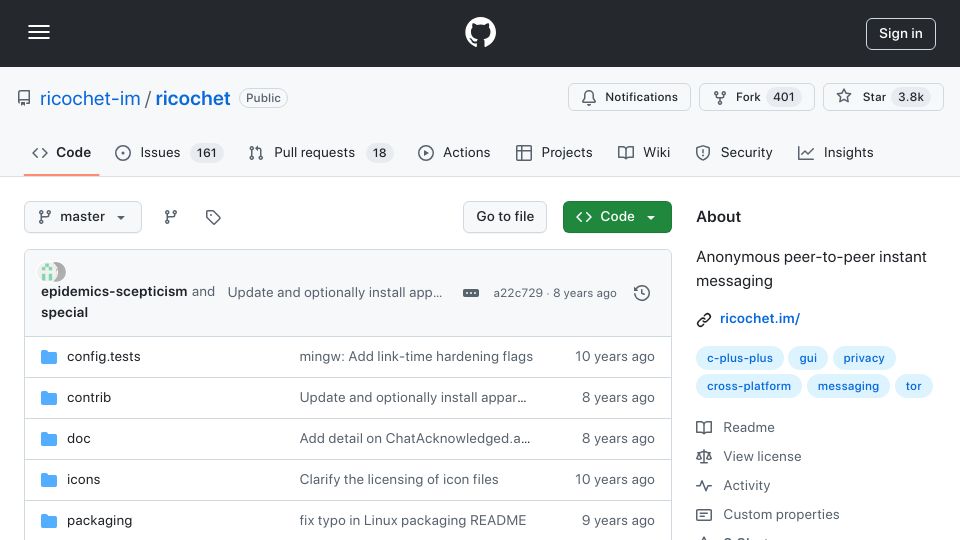Screen dimensions: 960x540
Task: Open commit hash a22c729
Action: (x=518, y=293)
